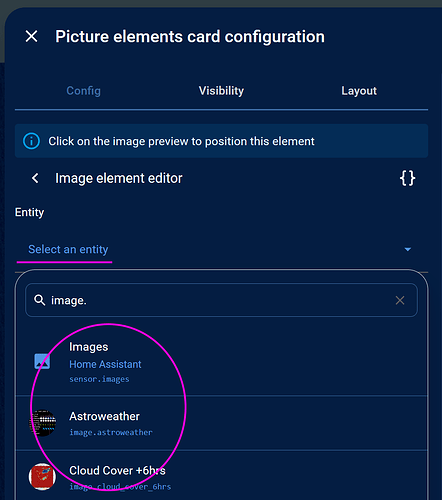Click the info icon in the banner
Viewport: 442px width, 500px height.
coord(31,141)
